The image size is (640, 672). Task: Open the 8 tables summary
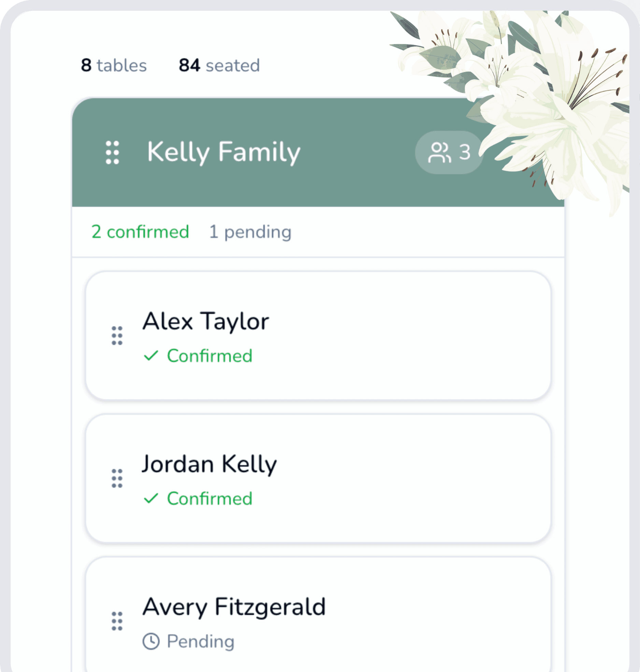(113, 65)
